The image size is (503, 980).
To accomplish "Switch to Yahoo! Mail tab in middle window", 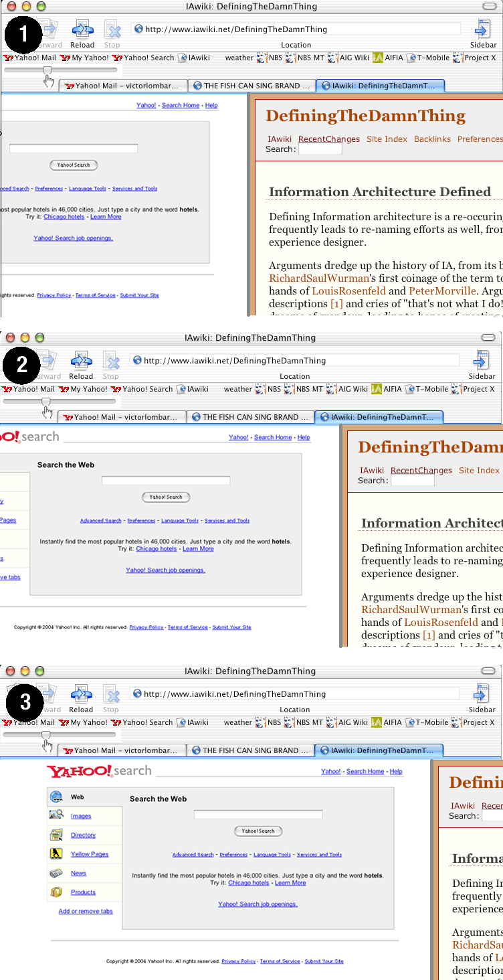I will (x=121, y=417).
